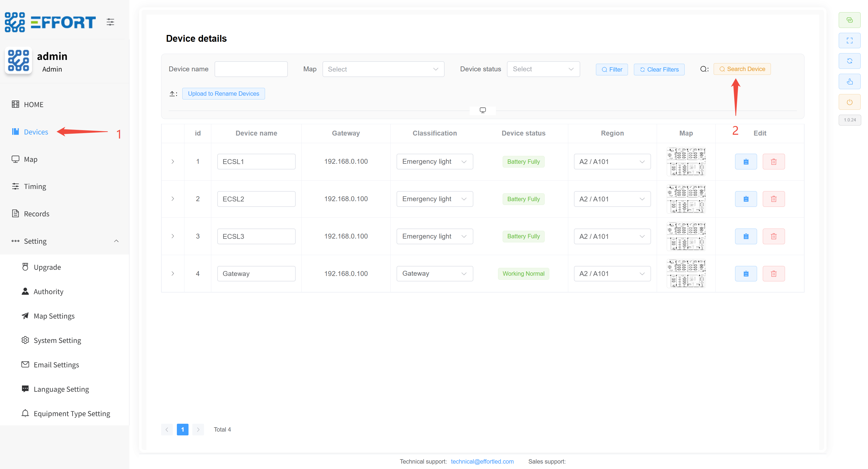Click the pointer hand icon button
The image size is (868, 469).
click(x=850, y=82)
